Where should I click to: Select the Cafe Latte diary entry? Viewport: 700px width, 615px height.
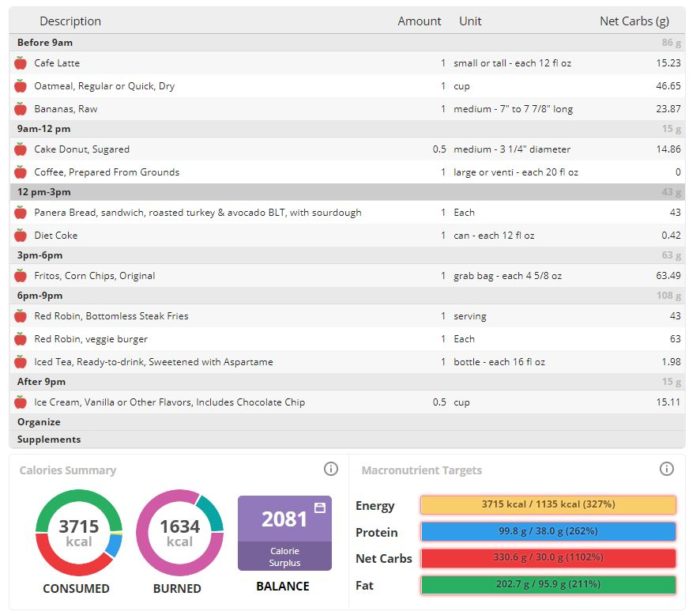click(x=347, y=63)
